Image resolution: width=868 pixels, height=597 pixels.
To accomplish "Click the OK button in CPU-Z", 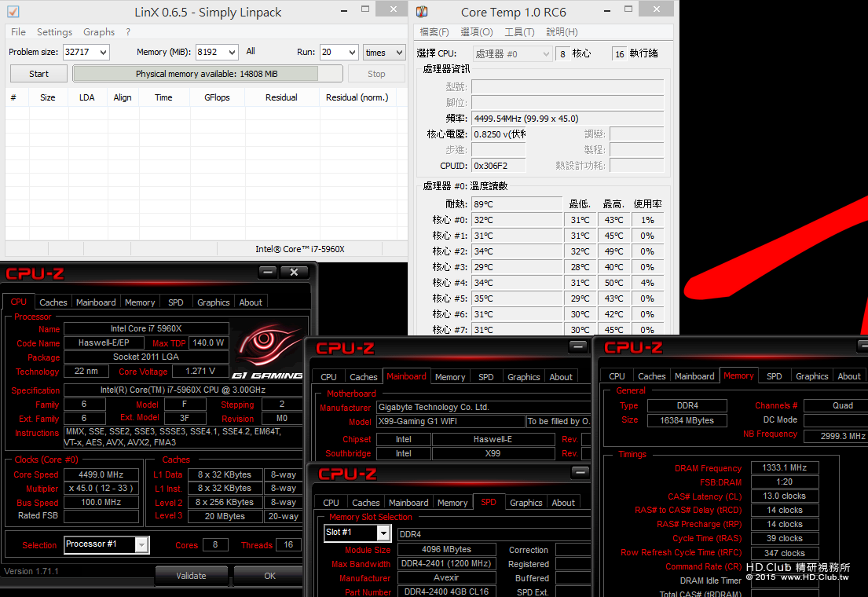I will [269, 576].
